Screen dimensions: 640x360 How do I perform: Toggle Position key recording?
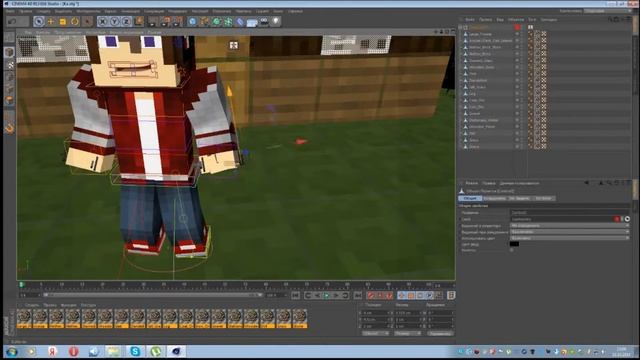pyautogui.click(x=402, y=295)
